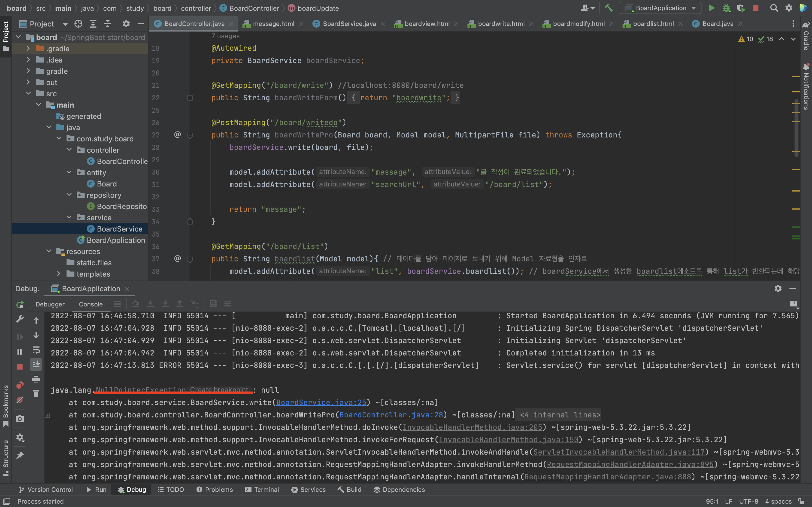Open BoardService.java:25 stack trace link
Screen dimensions: 812x507
pos(321,403)
